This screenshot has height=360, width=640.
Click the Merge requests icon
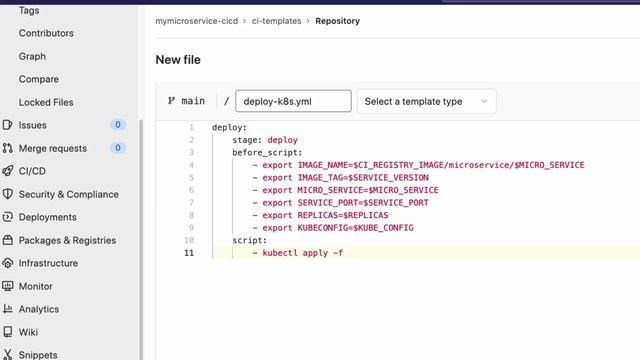click(7, 148)
